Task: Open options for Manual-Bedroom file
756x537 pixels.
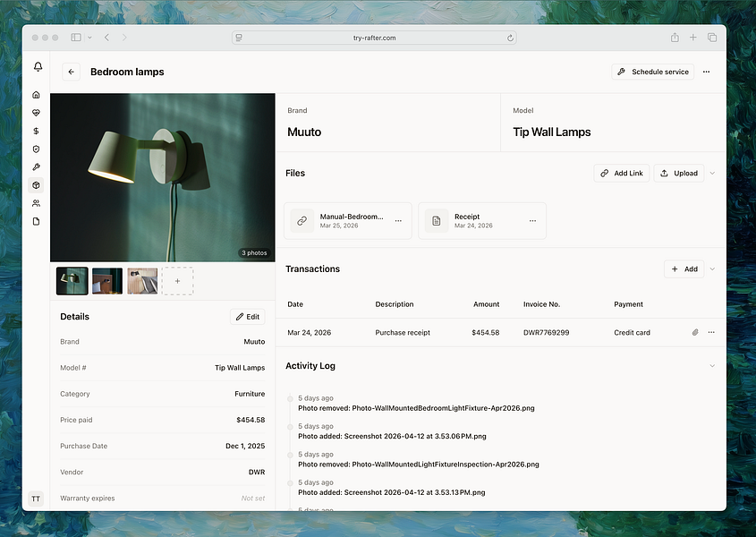Action: pos(398,220)
